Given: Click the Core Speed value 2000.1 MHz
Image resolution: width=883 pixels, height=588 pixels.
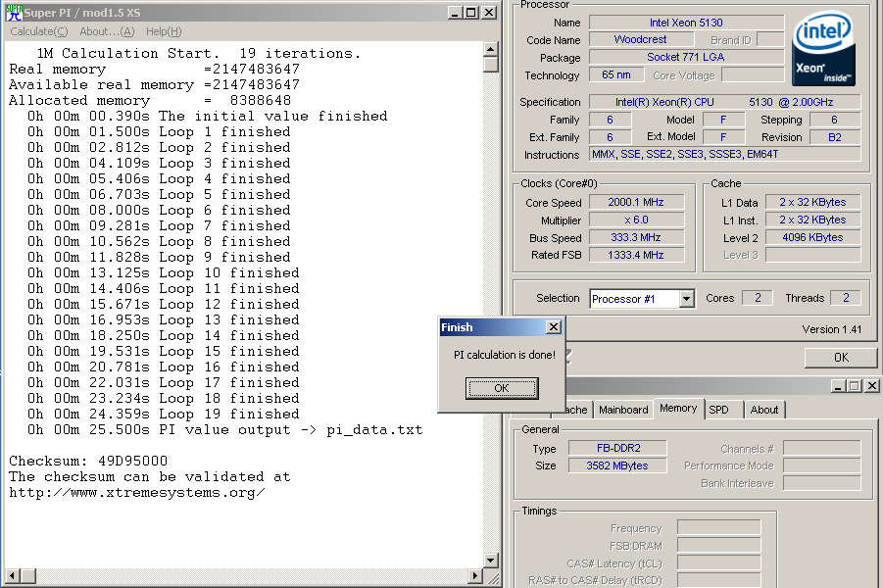Looking at the screenshot, I should click(636, 202).
